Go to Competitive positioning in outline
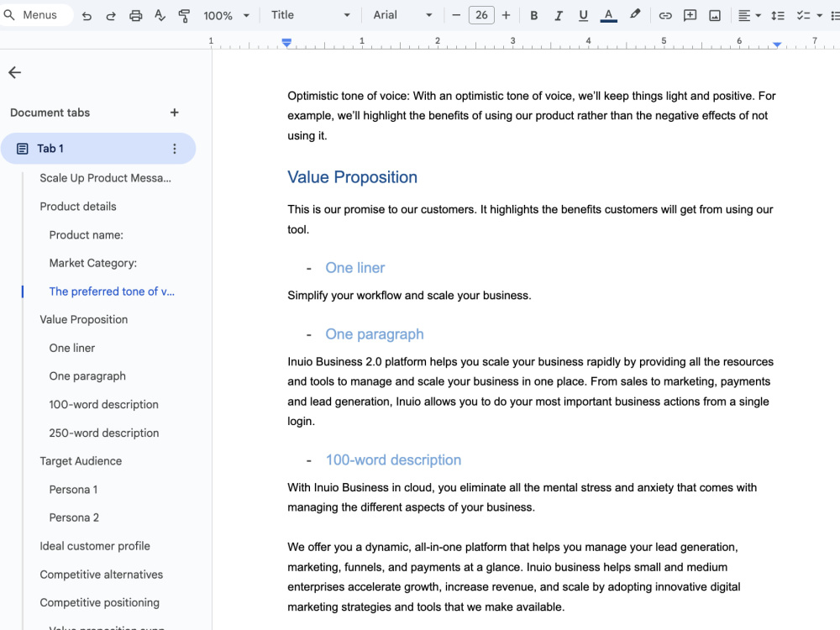This screenshot has width=840, height=630. pos(99,602)
